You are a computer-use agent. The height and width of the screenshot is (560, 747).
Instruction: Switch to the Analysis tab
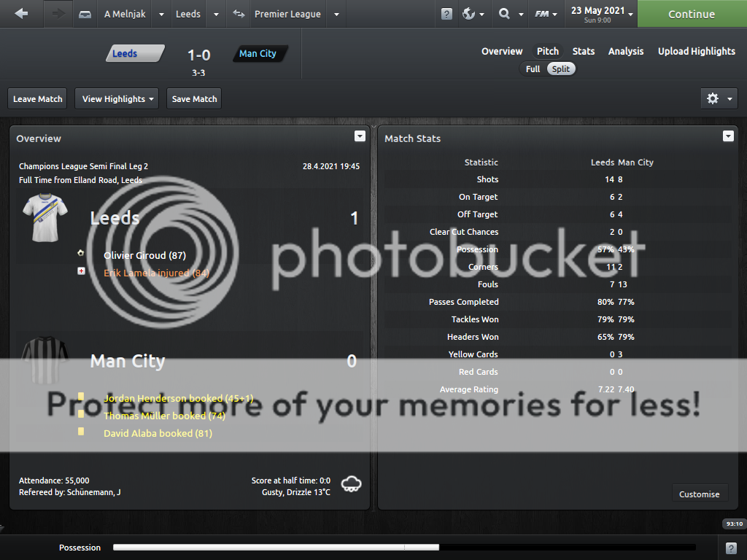625,51
